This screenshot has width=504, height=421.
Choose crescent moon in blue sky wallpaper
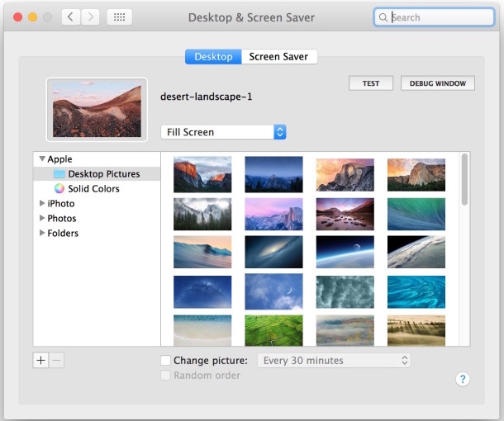273,291
